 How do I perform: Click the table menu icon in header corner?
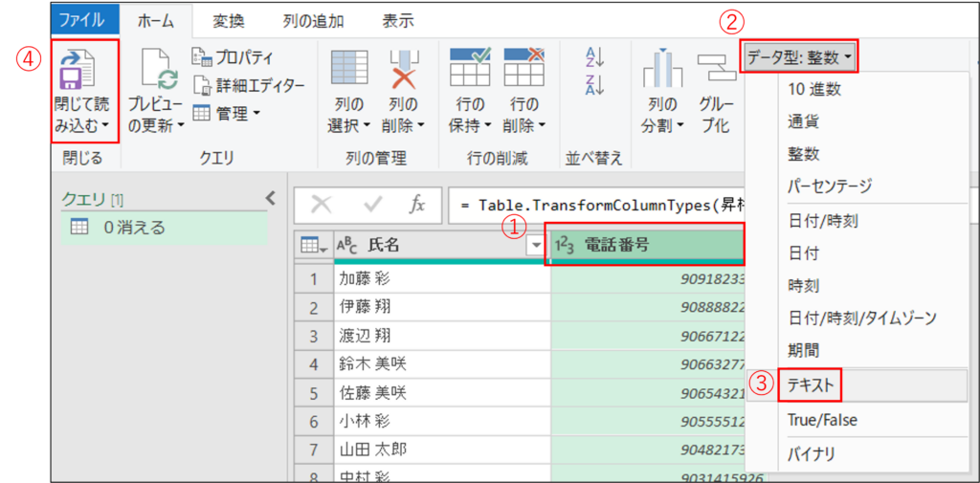[314, 246]
